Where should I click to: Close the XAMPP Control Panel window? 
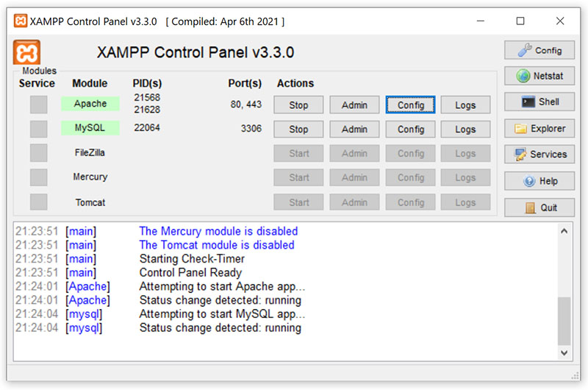(560, 21)
